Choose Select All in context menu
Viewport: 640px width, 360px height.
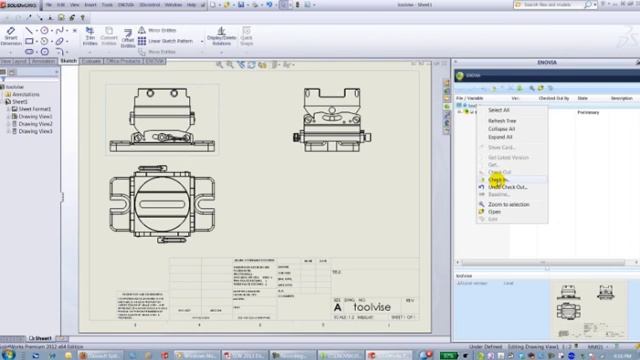click(498, 110)
